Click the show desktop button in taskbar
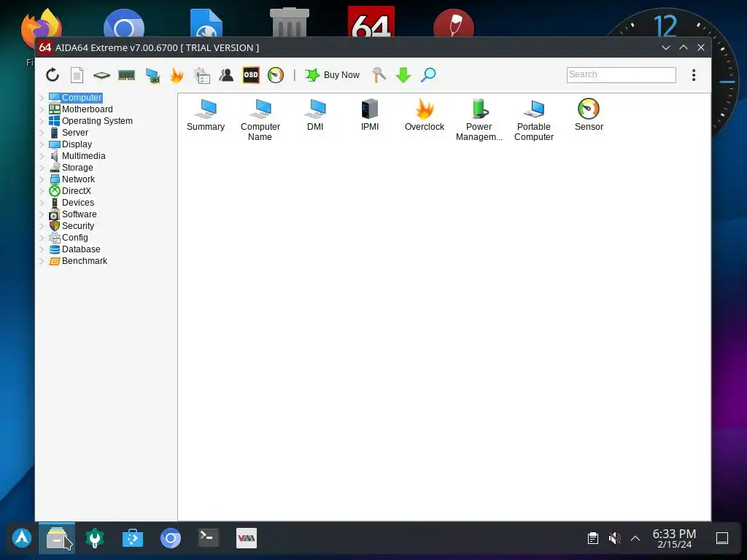The height and width of the screenshot is (560, 747). point(722,539)
